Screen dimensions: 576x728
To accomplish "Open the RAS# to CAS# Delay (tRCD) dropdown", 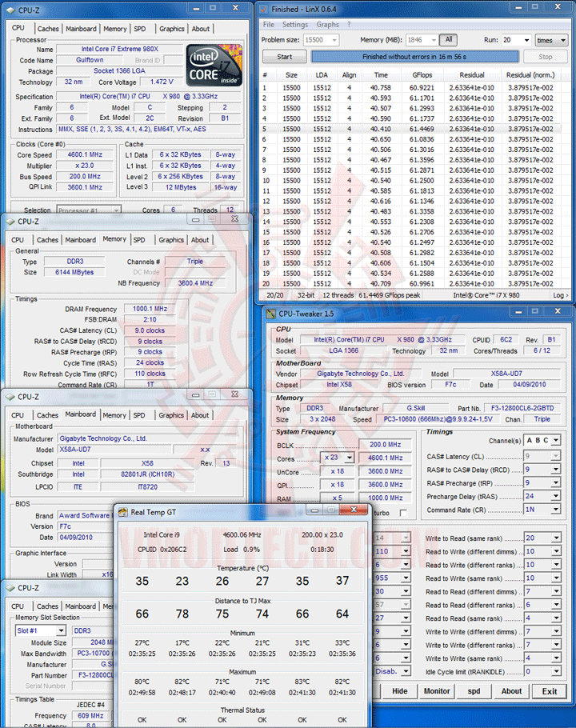I will (x=555, y=470).
